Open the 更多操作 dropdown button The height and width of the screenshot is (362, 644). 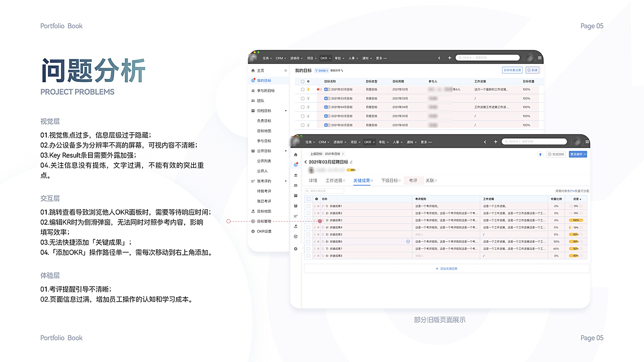(x=578, y=154)
